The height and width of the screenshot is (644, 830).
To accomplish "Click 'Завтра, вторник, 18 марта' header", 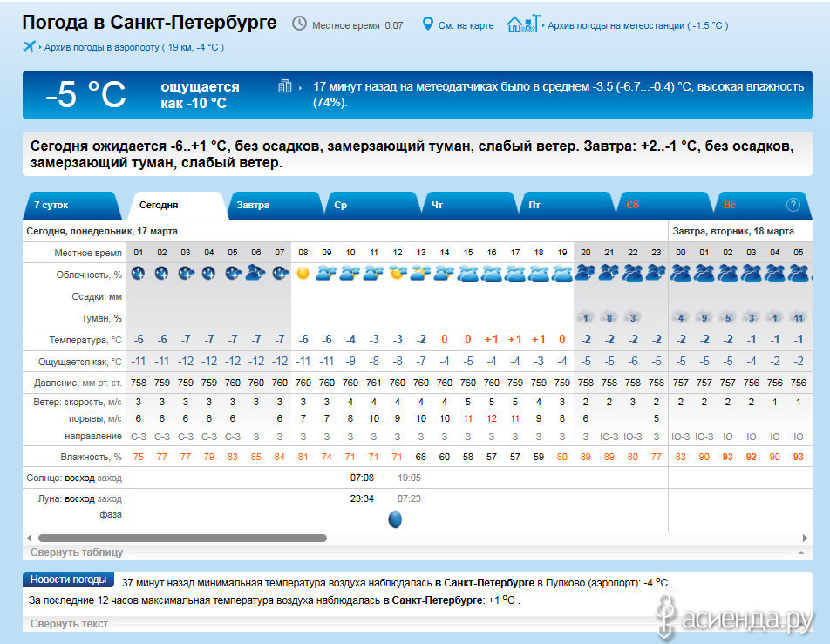I will [733, 231].
